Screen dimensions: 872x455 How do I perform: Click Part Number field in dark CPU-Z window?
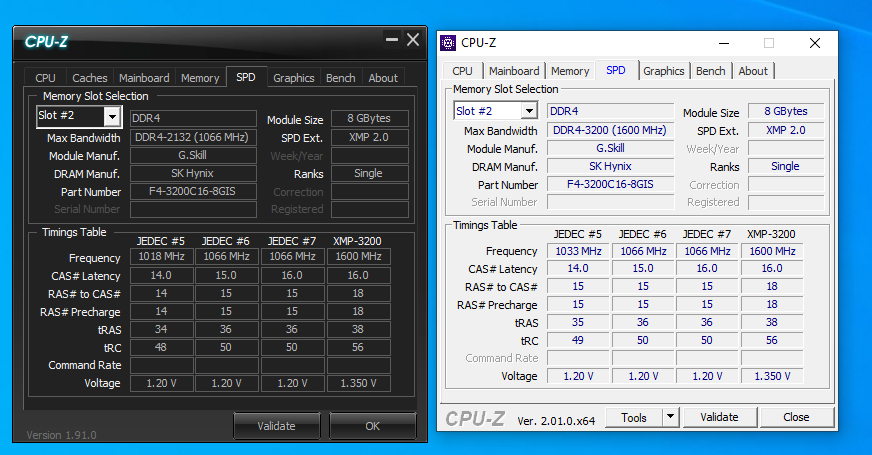193,191
